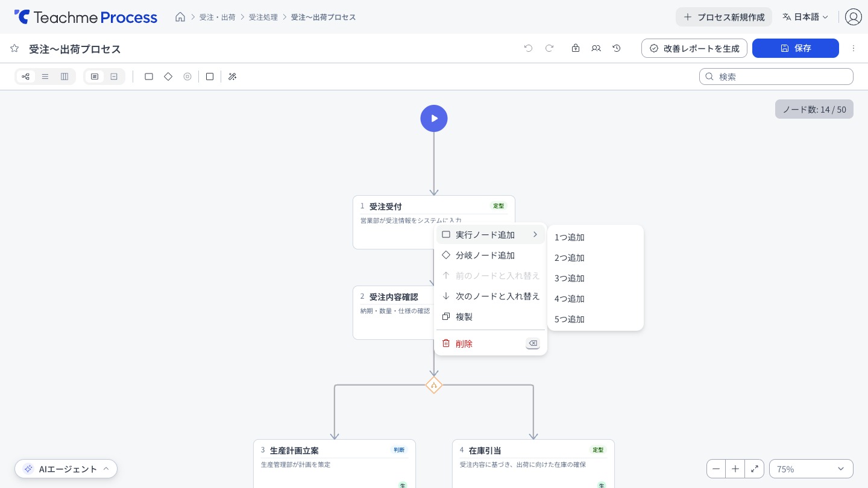
Task: Open the three-dot more options menu
Action: coord(854,48)
